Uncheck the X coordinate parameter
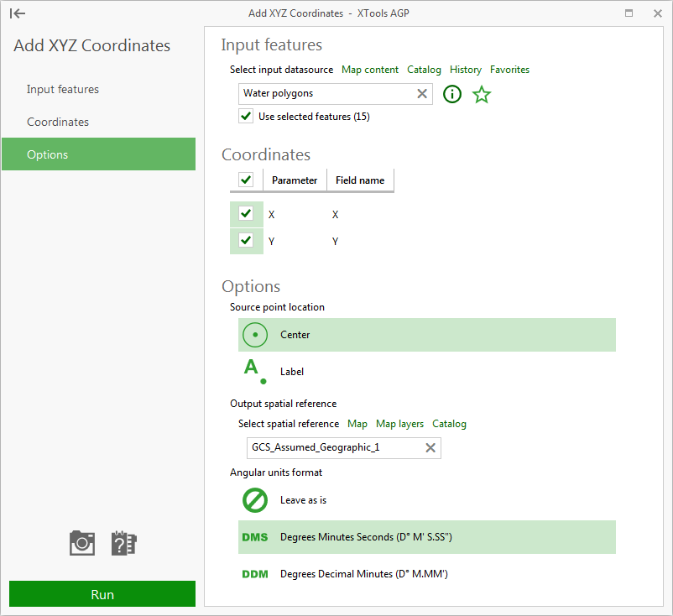Image resolution: width=673 pixels, height=616 pixels. 246,213
